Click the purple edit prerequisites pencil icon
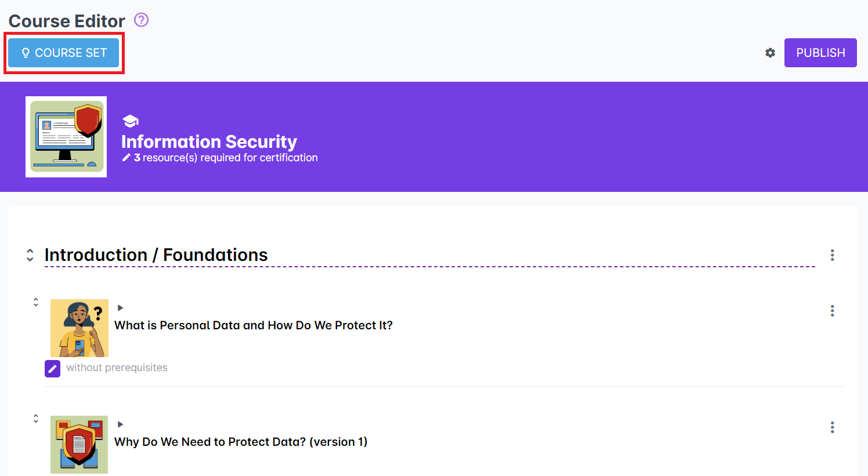Image resolution: width=868 pixels, height=476 pixels. 52,369
